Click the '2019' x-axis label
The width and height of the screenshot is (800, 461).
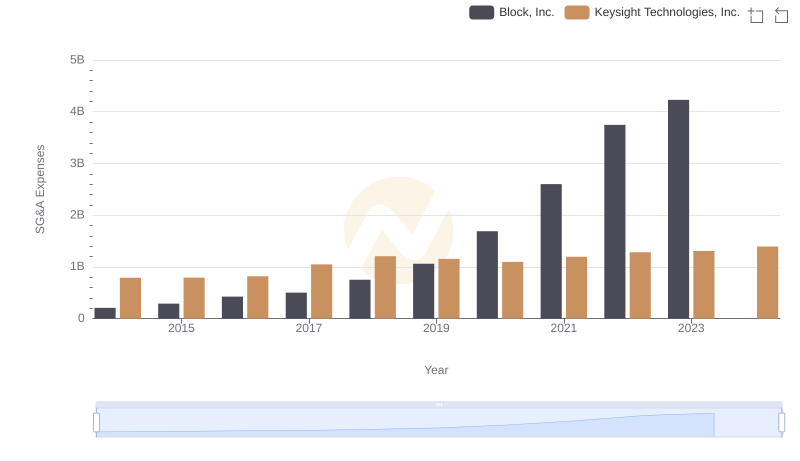tap(436, 328)
